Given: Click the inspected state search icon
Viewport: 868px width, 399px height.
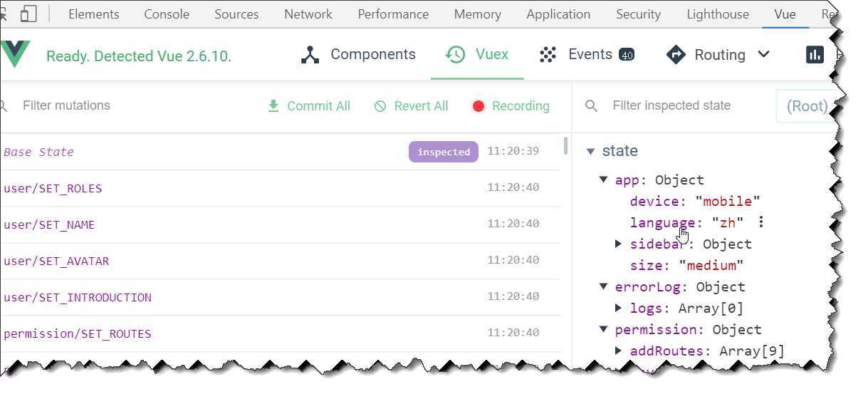Looking at the screenshot, I should [x=591, y=106].
